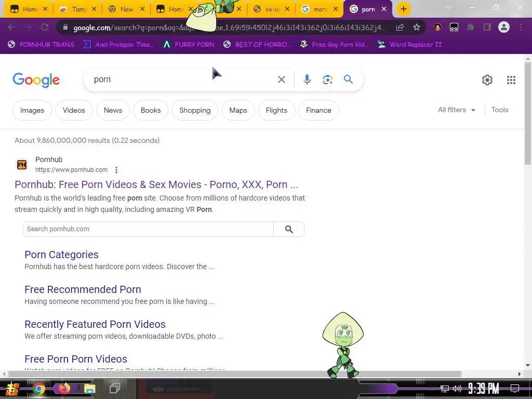Open Task View on the taskbar
This screenshot has height=399, width=532.
click(x=115, y=388)
